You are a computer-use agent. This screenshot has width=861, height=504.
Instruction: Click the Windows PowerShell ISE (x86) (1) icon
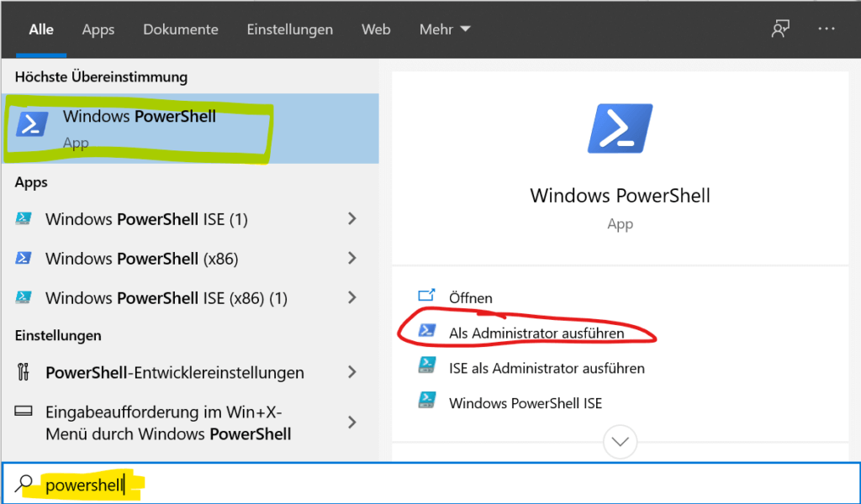coord(23,298)
